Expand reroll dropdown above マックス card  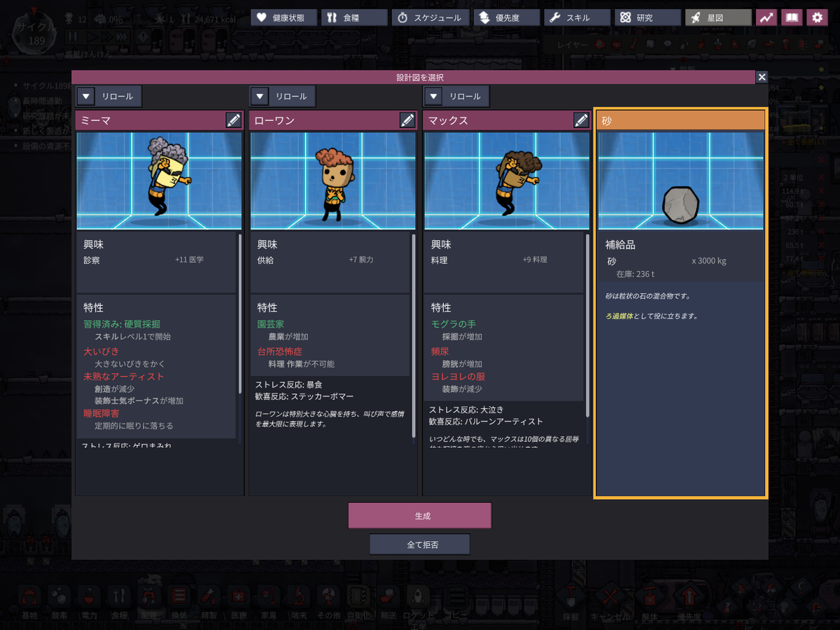pyautogui.click(x=433, y=96)
